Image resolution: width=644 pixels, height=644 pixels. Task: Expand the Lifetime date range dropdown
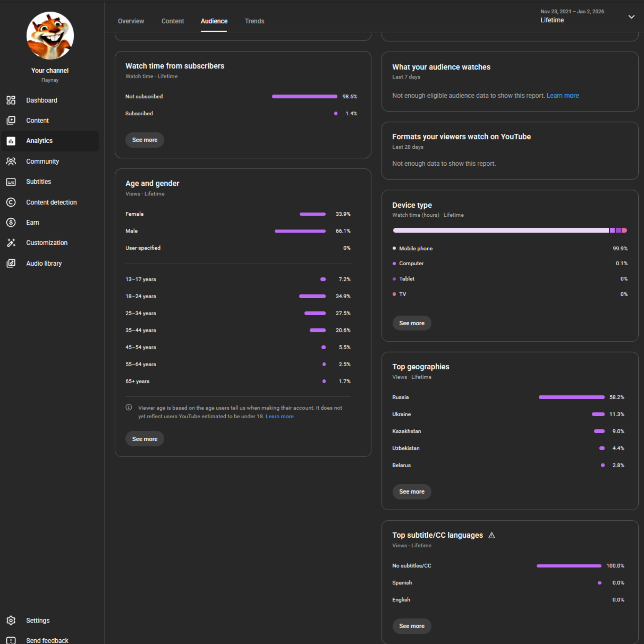[x=631, y=17]
